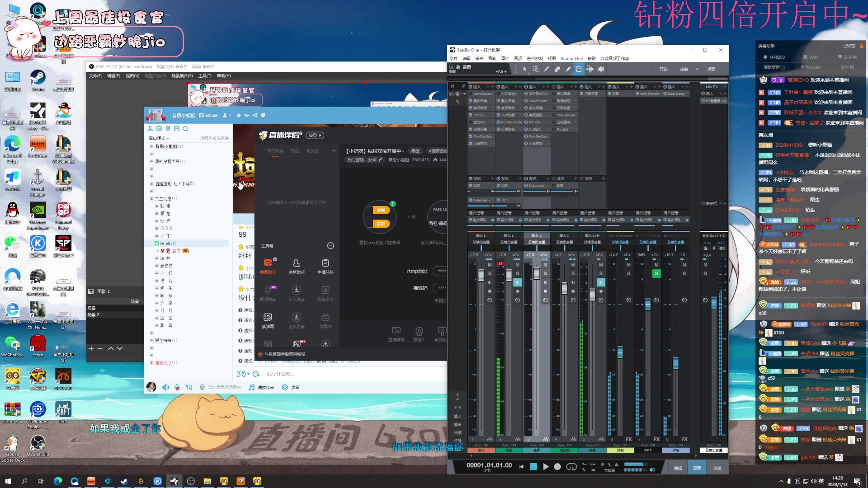
Task: Select the eraser tool in Studio One
Action: [x=557, y=69]
